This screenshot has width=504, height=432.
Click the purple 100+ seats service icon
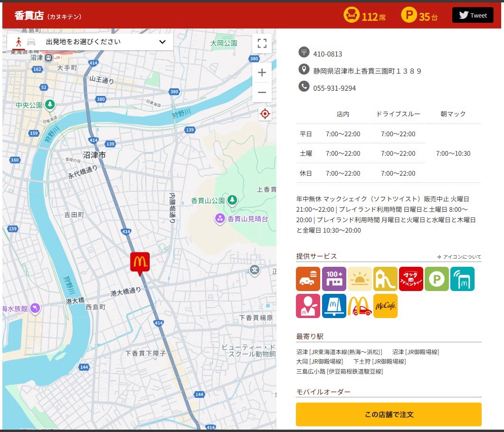pos(334,279)
